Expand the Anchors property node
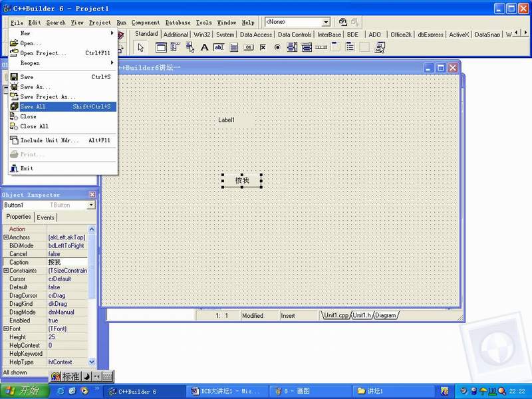The image size is (532, 399). tap(6, 237)
